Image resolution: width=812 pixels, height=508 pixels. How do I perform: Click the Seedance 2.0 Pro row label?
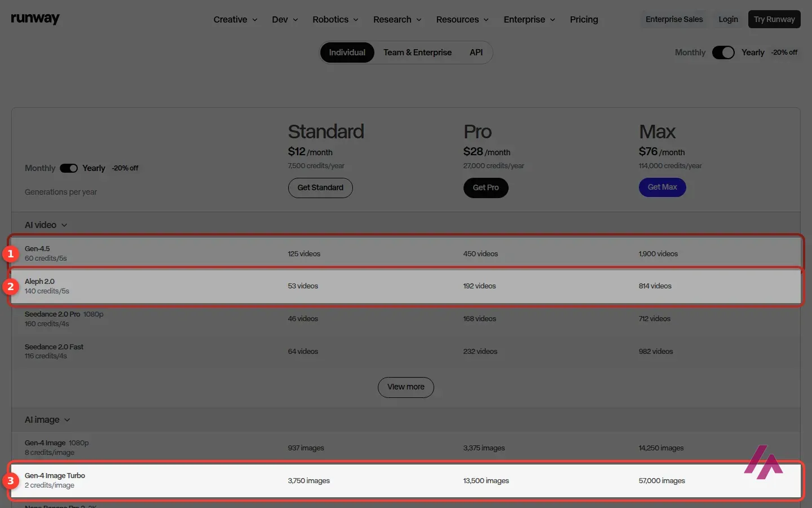[x=52, y=314]
